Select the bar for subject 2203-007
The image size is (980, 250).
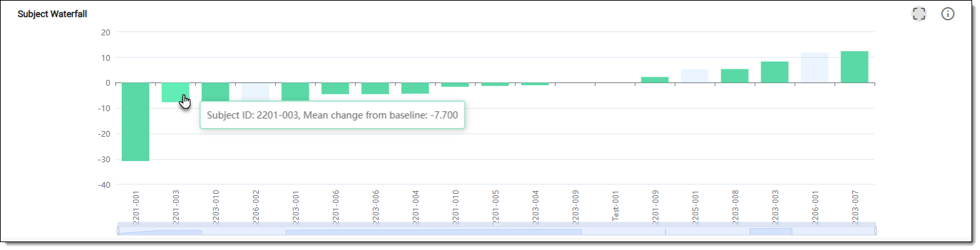click(x=855, y=67)
